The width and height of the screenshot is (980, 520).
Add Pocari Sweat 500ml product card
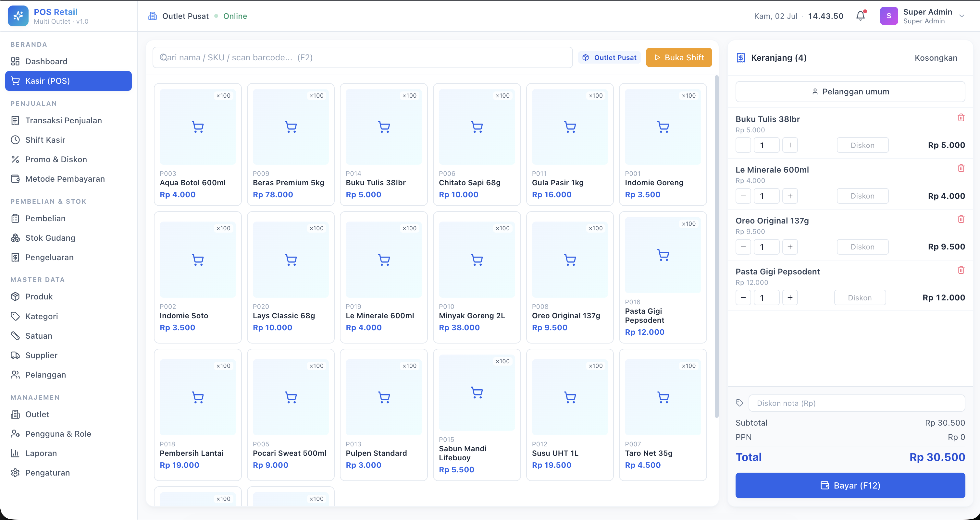291,415
